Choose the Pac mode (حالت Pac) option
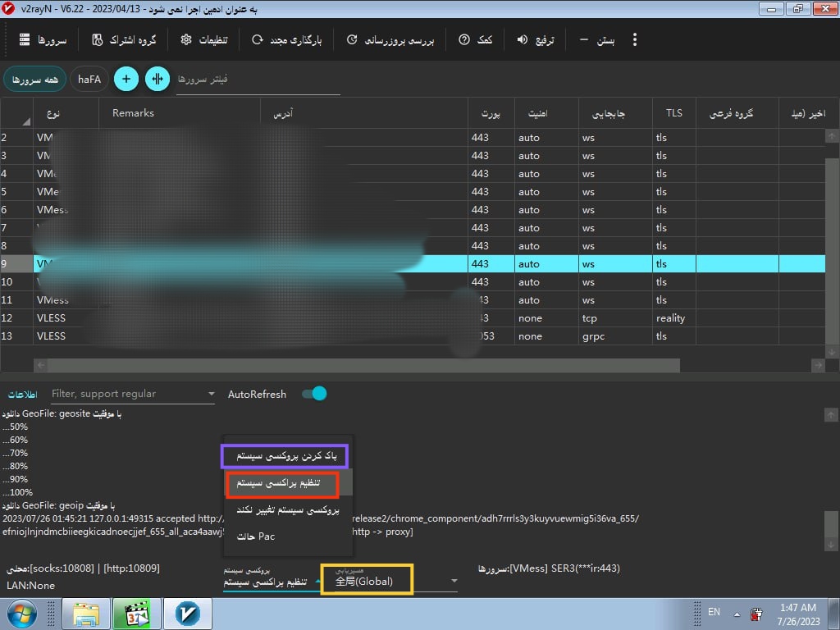 [256, 536]
